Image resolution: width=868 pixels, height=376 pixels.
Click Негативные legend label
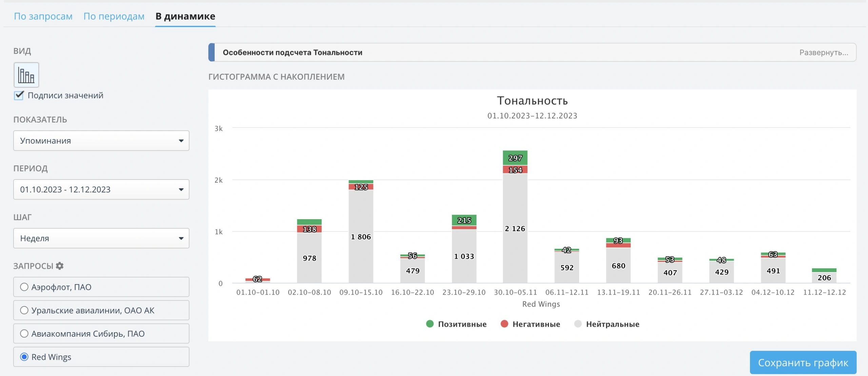536,324
